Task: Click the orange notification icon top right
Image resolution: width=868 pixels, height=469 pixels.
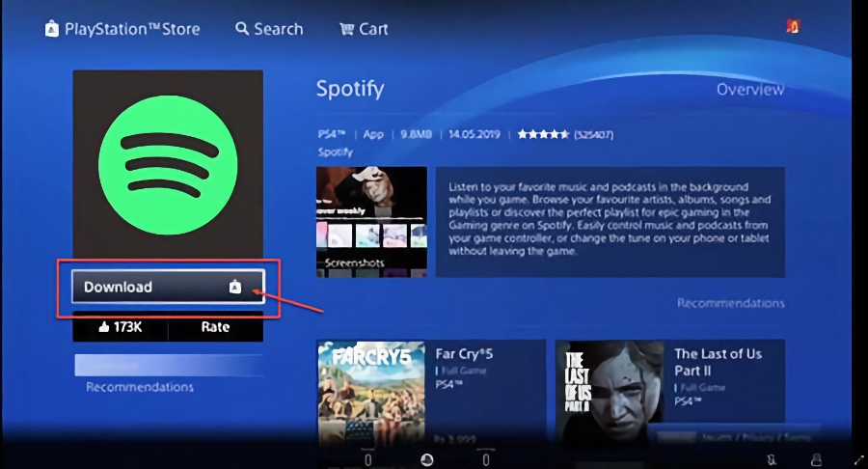Action: pos(794,26)
